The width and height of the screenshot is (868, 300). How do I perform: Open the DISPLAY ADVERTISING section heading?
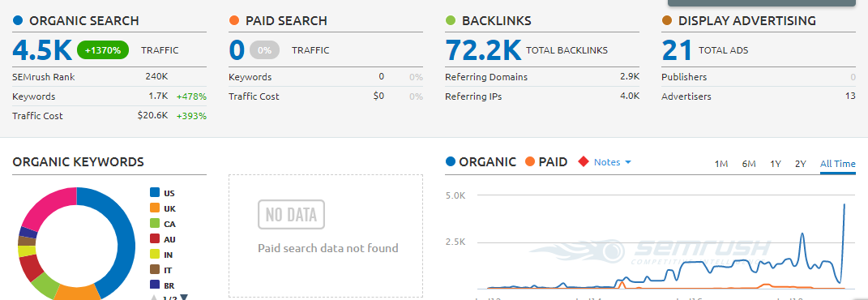tap(746, 21)
